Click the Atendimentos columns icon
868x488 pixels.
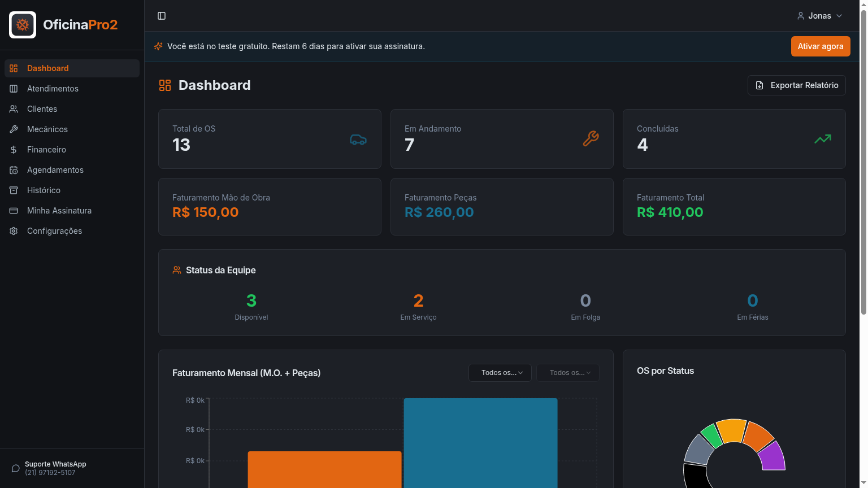(14, 89)
